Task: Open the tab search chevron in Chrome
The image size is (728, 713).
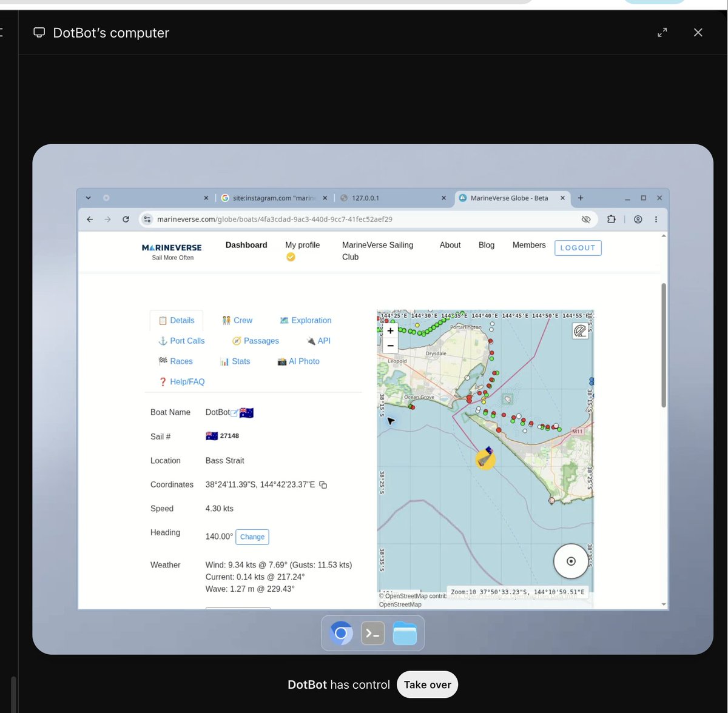Action: pos(89,198)
